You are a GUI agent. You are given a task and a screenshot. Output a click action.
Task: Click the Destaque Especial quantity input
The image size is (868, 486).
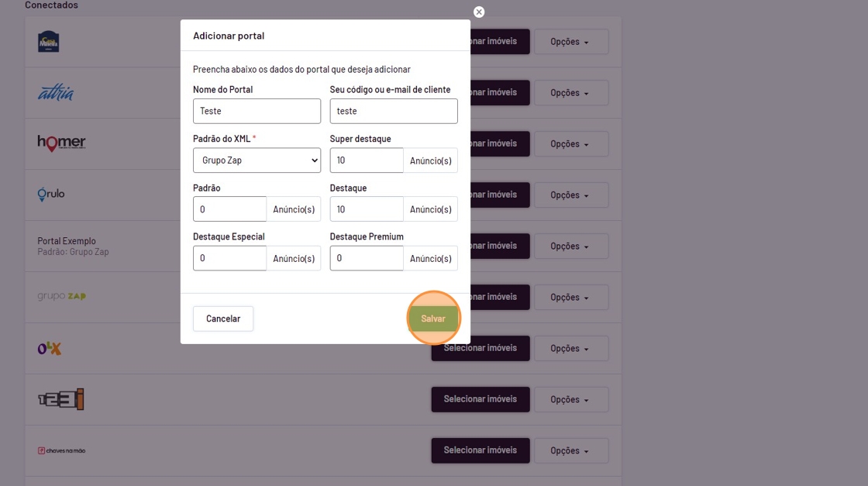pyautogui.click(x=229, y=258)
